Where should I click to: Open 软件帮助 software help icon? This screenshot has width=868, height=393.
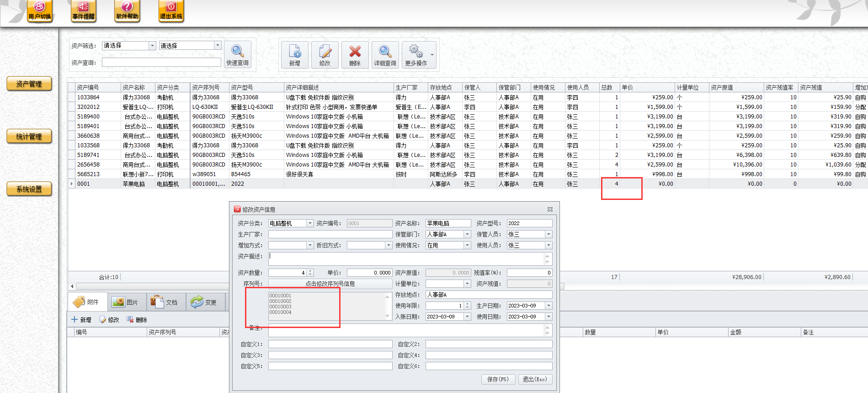pyautogui.click(x=127, y=11)
